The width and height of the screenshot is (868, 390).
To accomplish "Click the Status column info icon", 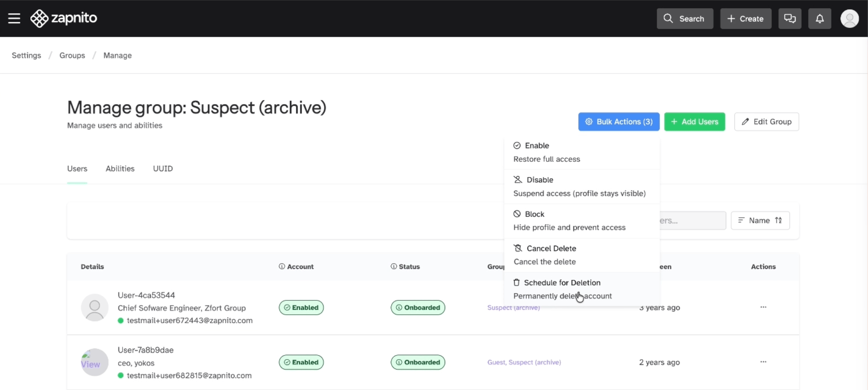I will pyautogui.click(x=394, y=267).
